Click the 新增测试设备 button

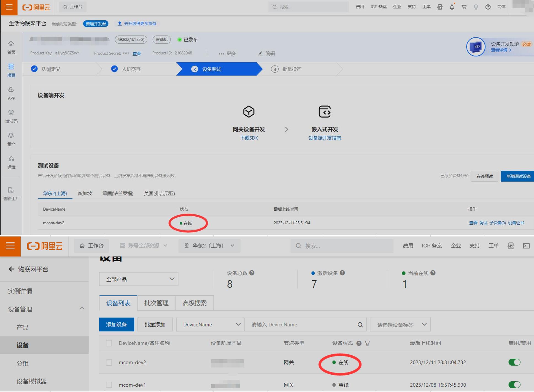point(518,176)
